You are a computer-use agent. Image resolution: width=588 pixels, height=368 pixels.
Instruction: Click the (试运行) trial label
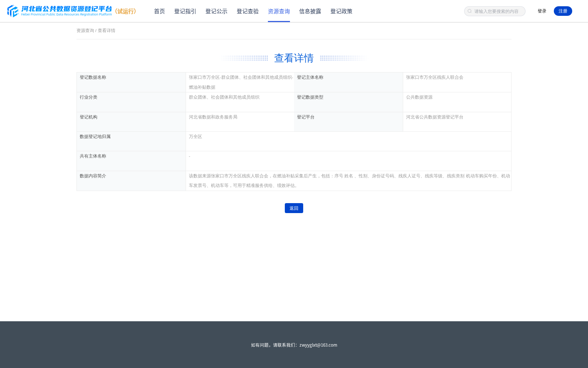126,11
